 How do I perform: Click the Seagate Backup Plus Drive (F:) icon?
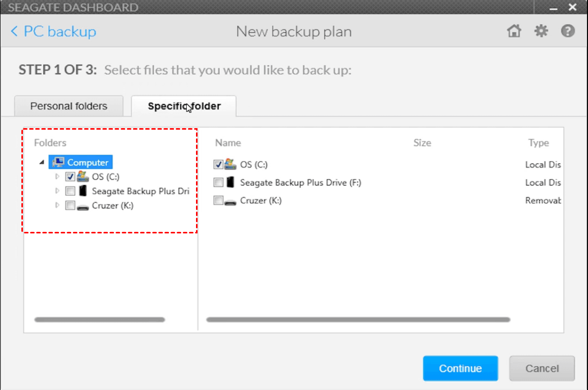[232, 183]
